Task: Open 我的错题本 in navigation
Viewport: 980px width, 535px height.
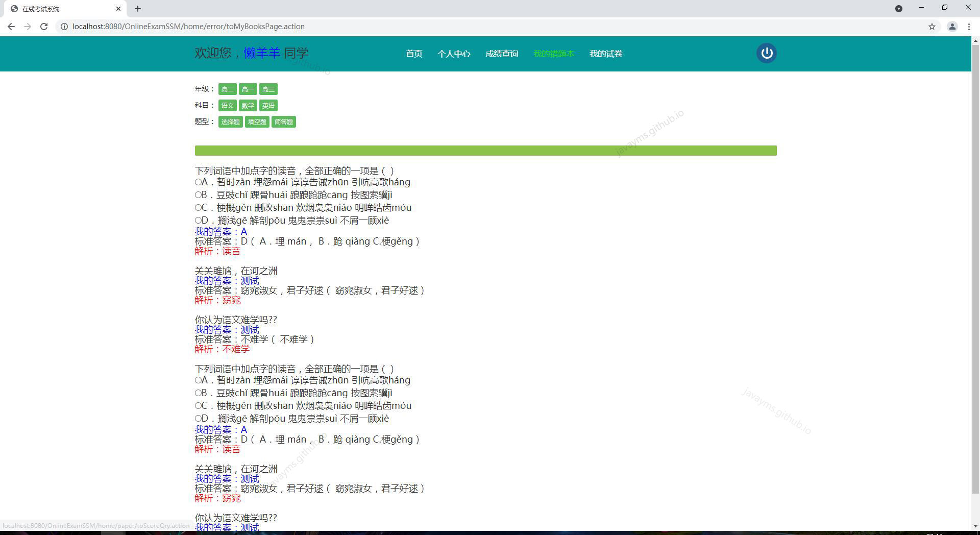Action: (554, 54)
